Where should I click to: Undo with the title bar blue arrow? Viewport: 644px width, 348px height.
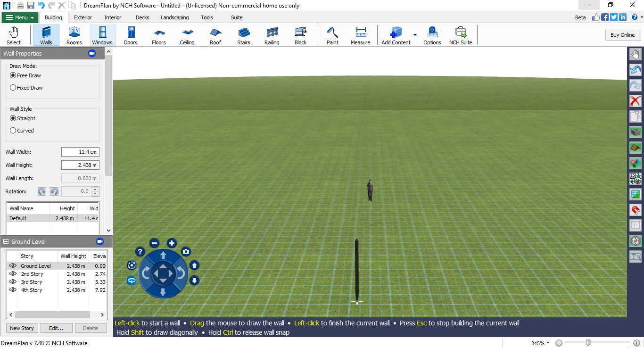[x=41, y=5]
